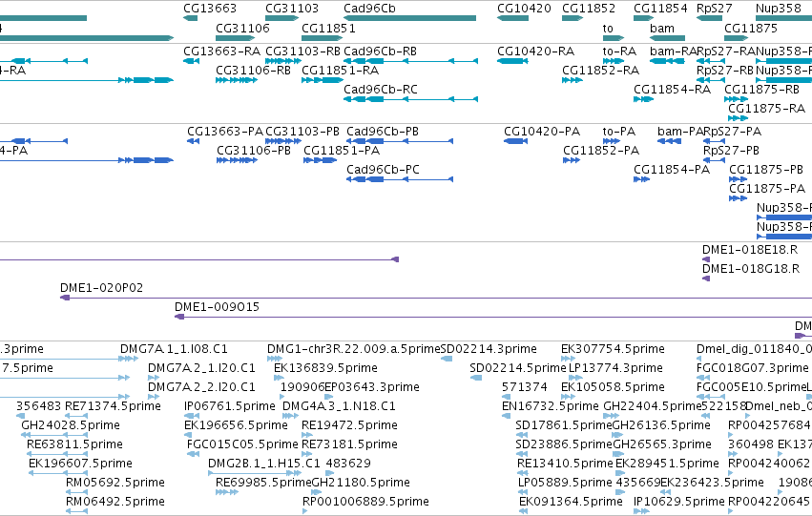Click the CG11875 gene label
This screenshot has height=516, width=812.
751,28
